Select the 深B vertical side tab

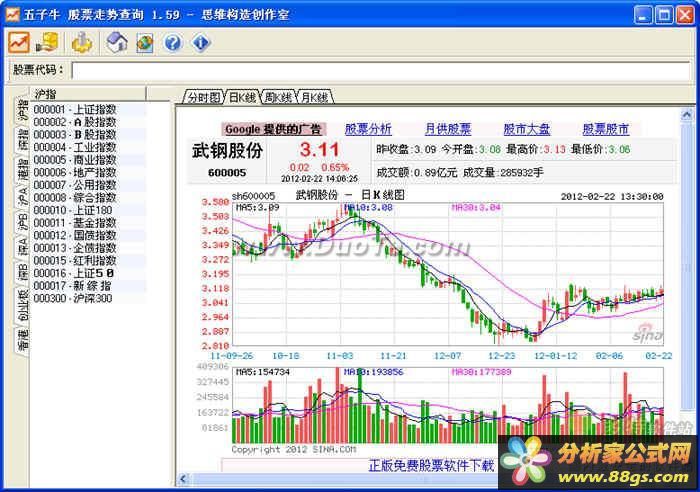pyautogui.click(x=23, y=273)
